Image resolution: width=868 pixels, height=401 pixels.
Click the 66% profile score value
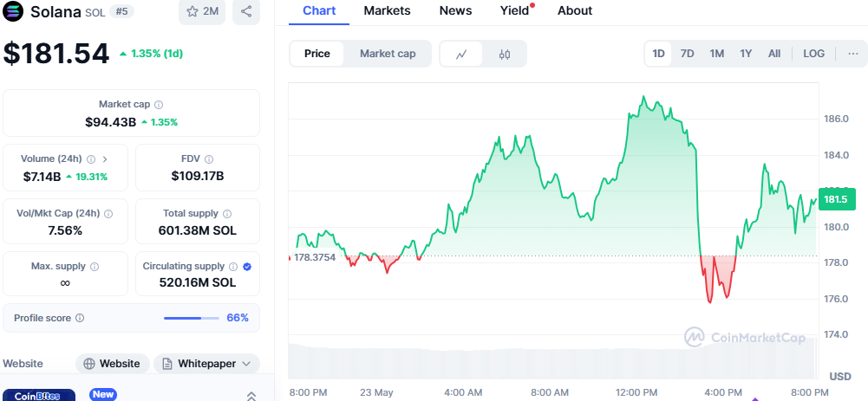coord(238,318)
